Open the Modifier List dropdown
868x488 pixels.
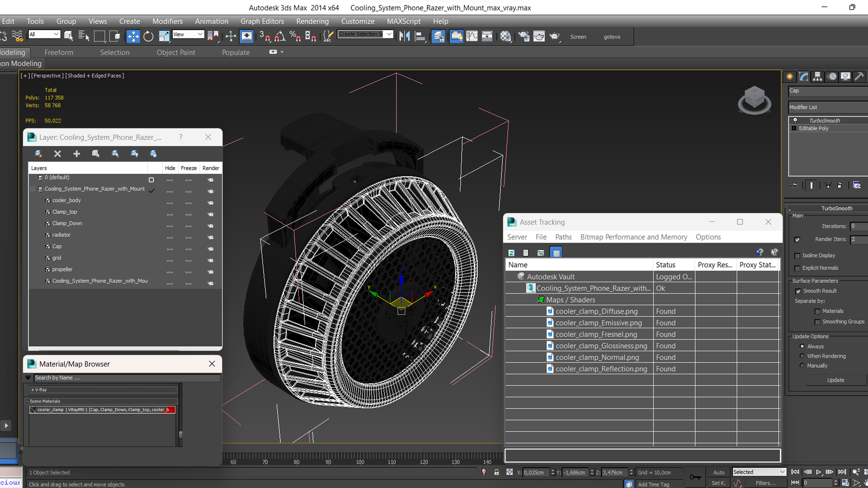(828, 107)
